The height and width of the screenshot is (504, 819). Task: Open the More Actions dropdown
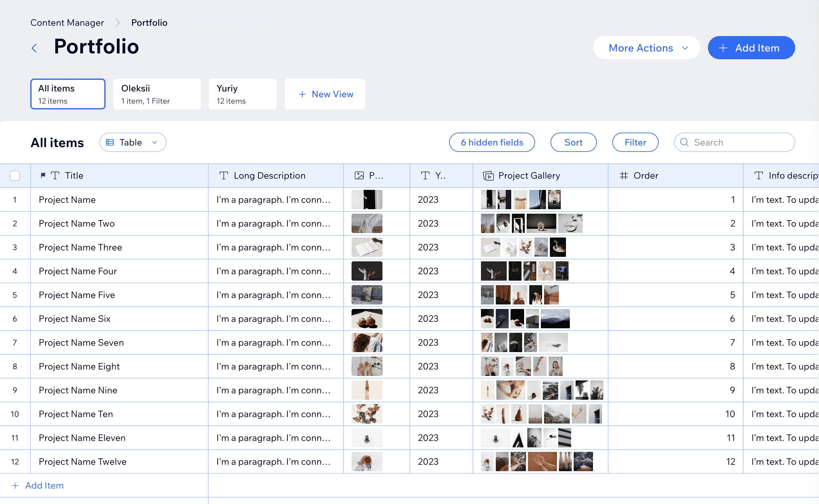click(646, 48)
